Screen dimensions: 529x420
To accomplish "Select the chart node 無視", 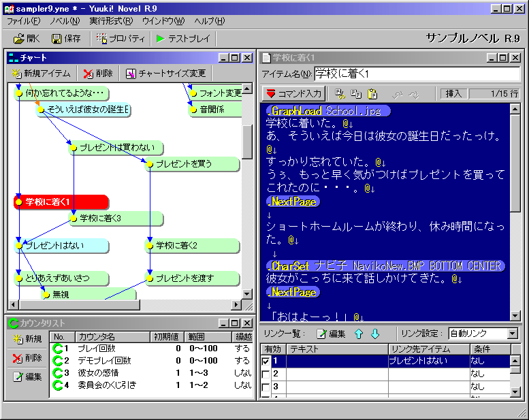I will pos(89,294).
